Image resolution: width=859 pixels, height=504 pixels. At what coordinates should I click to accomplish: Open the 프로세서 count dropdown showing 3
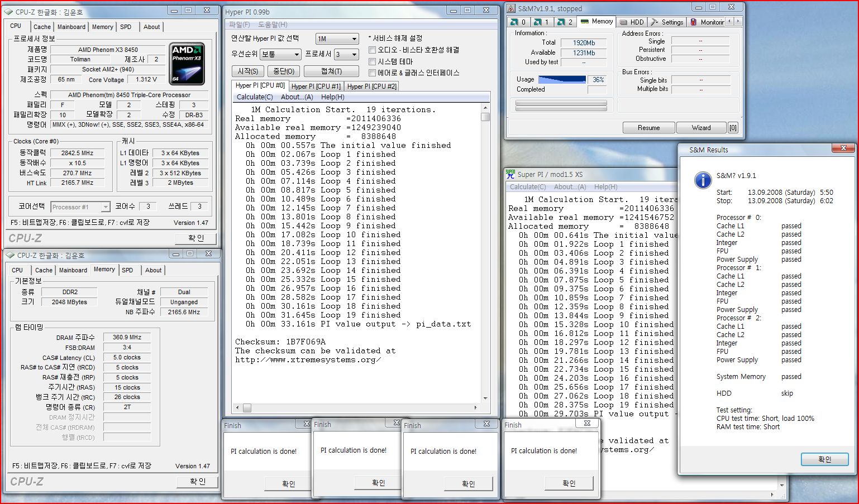click(346, 54)
